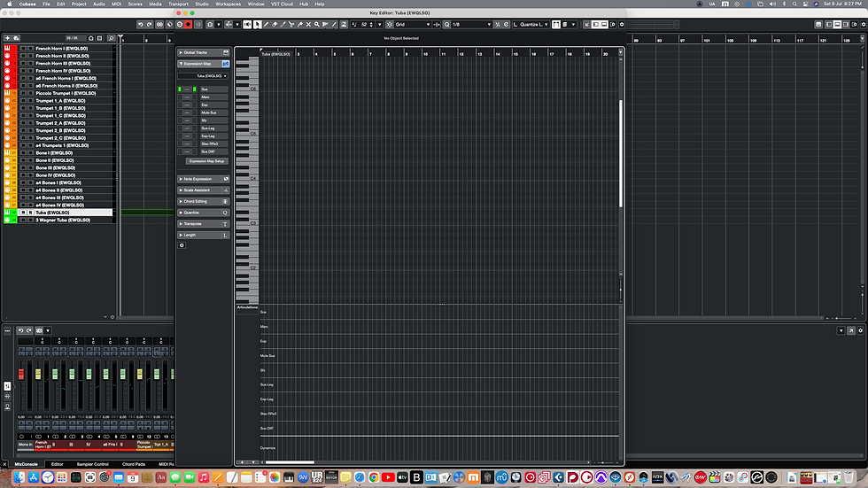
Task: Click the Find Tracks magnifier in track list
Action: 111,38
